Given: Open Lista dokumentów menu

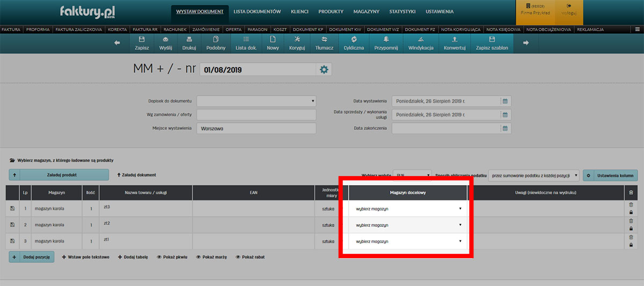Looking at the screenshot, I should coord(257,11).
